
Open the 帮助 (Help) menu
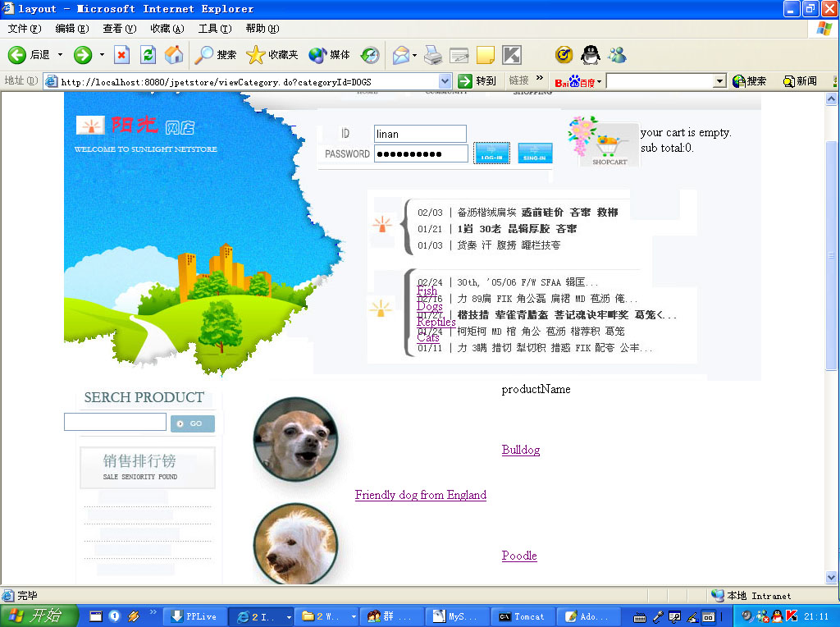[x=262, y=29]
